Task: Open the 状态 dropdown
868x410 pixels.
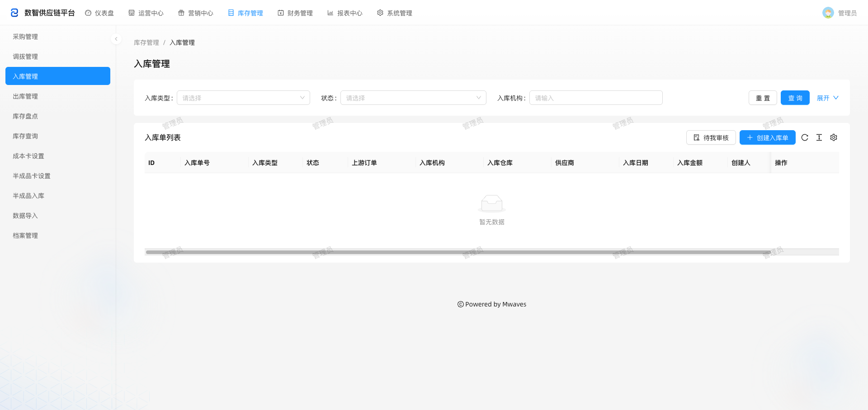Action: coord(413,98)
